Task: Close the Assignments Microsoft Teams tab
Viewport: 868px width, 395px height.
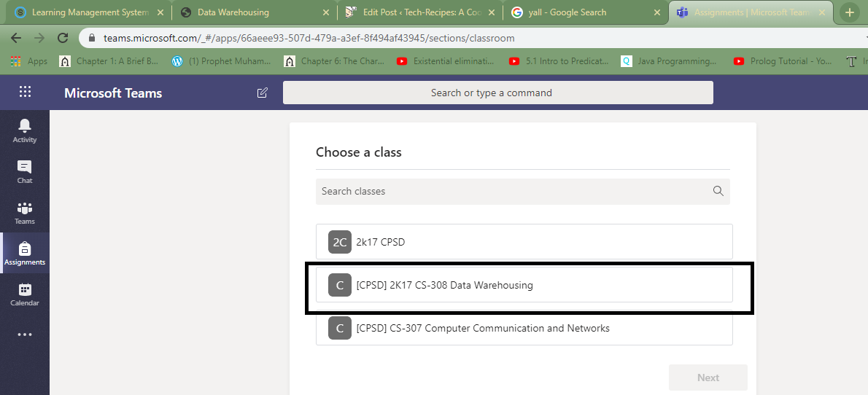Action: click(x=823, y=12)
